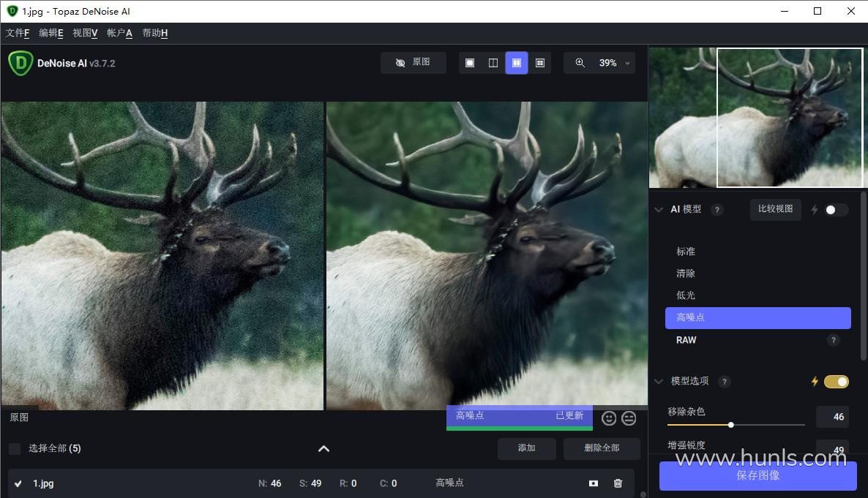This screenshot has height=498, width=868.
Task: Click the mask icon for 1.jpg
Action: [x=594, y=483]
